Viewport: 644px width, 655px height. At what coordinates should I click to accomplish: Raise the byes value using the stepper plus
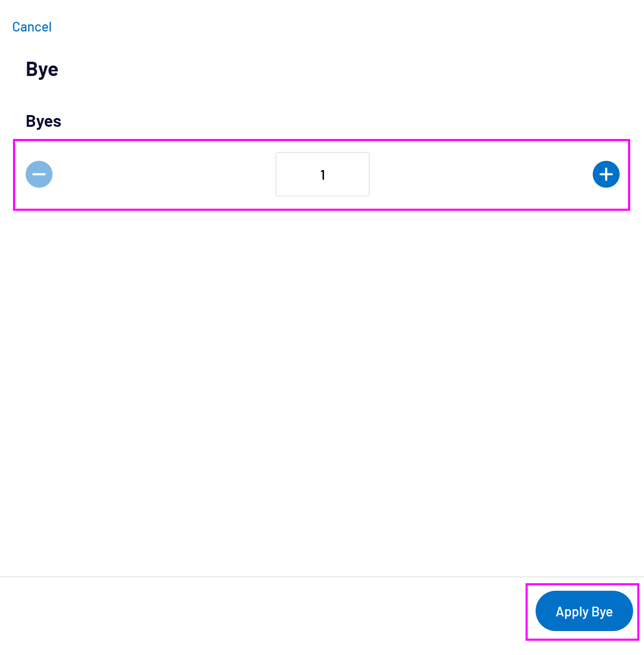point(606,174)
